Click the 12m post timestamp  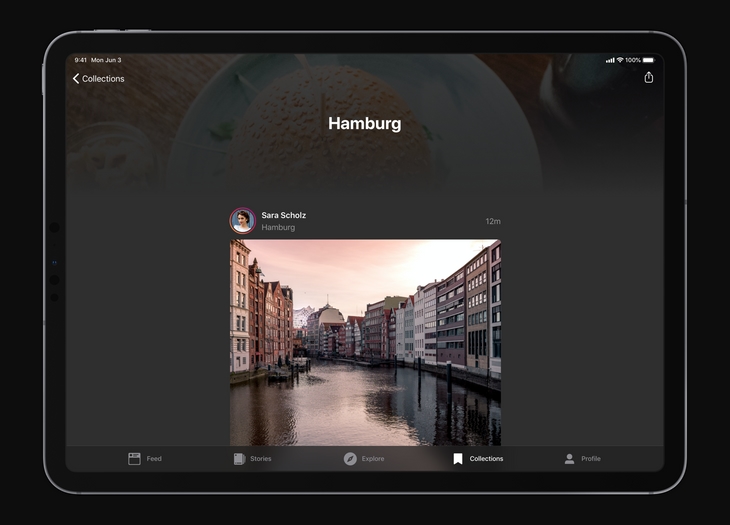[x=492, y=221]
